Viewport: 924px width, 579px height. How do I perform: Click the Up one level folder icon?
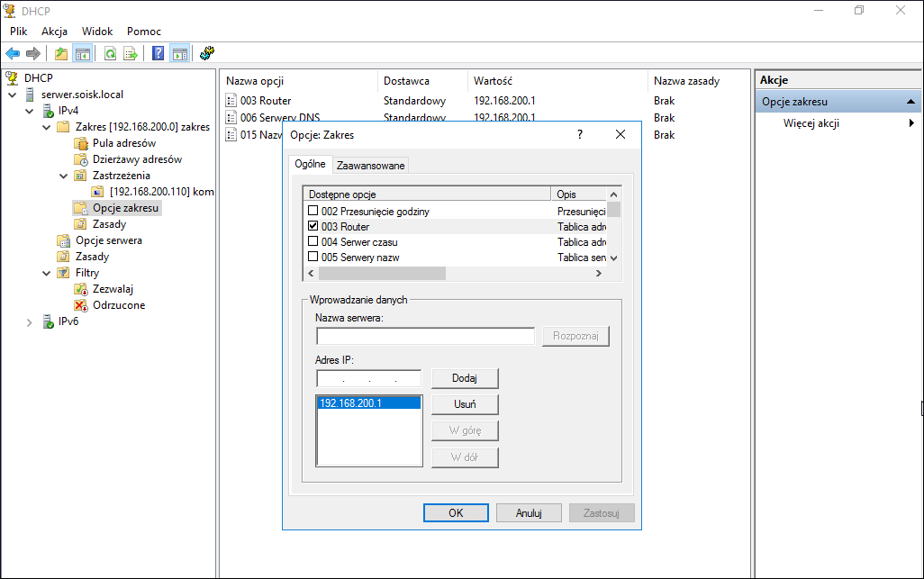tap(61, 54)
